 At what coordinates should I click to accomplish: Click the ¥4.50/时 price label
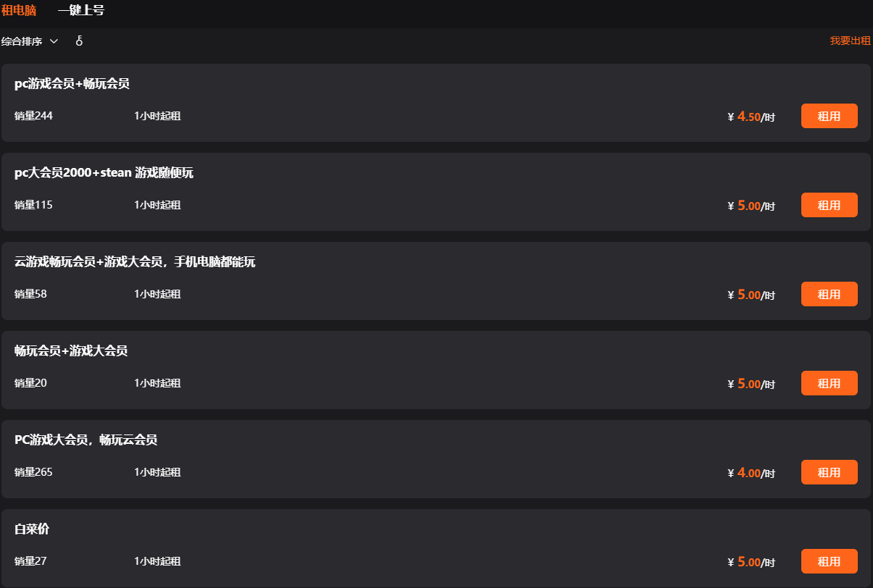pos(751,117)
